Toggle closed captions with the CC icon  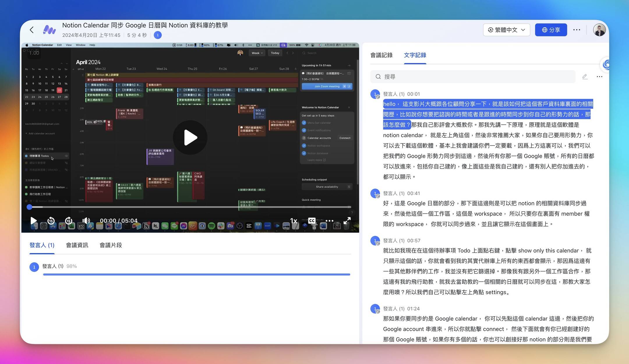point(312,220)
